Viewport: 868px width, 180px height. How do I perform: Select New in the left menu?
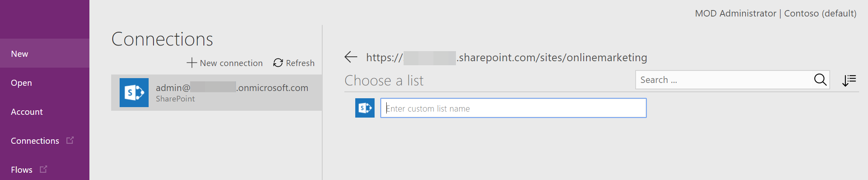tap(45, 53)
